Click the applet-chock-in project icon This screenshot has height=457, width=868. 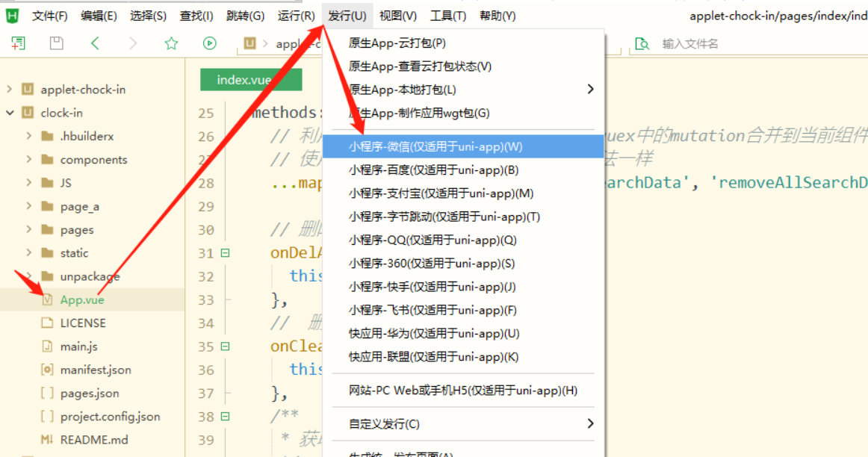click(28, 89)
